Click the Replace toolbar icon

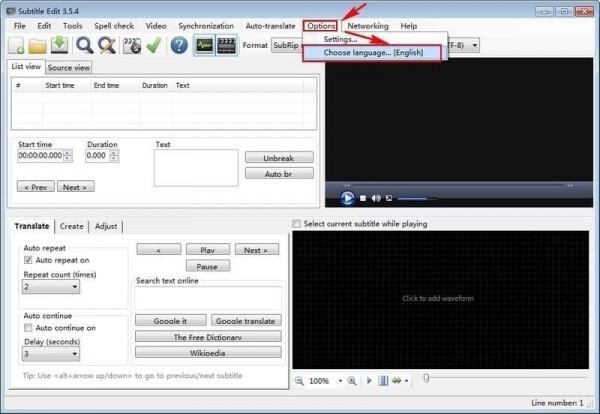coord(106,45)
